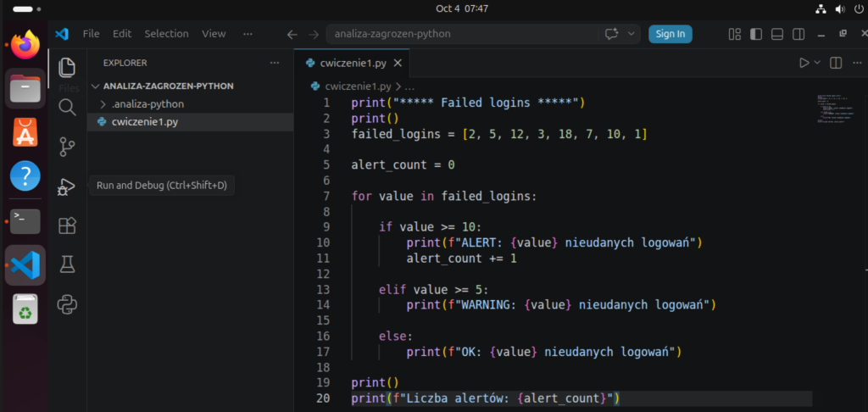
Task: Restore the VS Code window
Action: tap(843, 34)
